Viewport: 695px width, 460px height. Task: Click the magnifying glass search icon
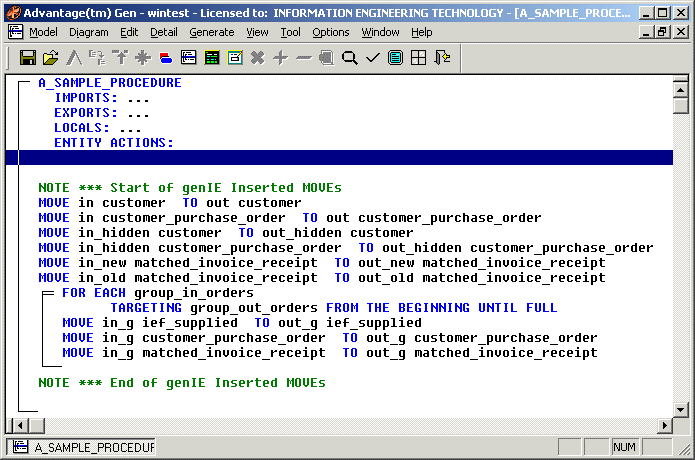click(350, 58)
